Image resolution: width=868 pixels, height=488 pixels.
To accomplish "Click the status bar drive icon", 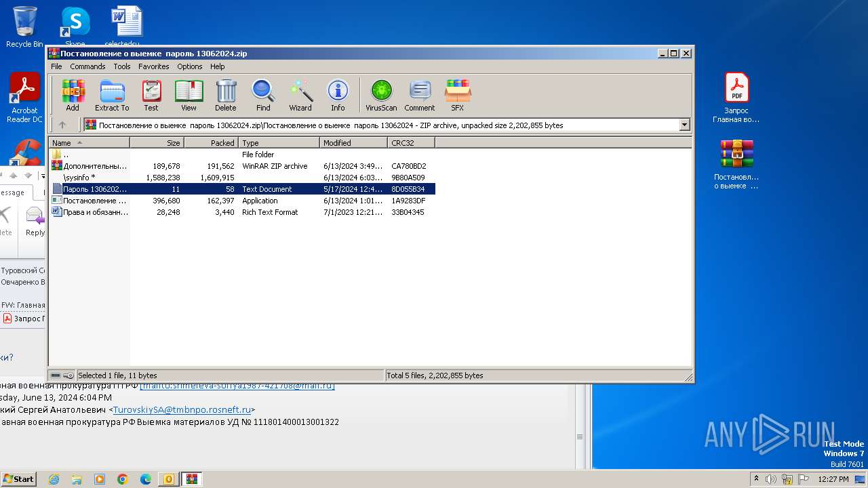I will [56, 375].
